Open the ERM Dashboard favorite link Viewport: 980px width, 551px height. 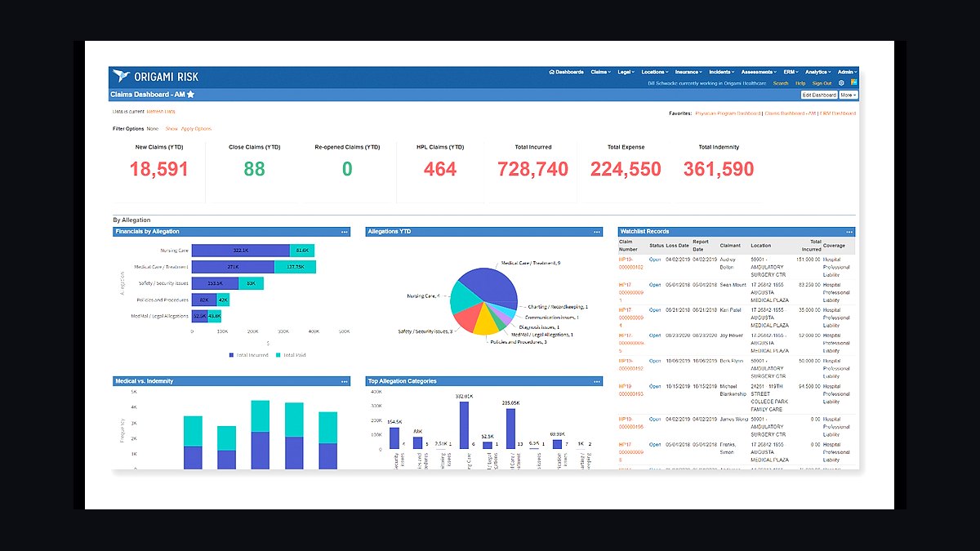(839, 113)
